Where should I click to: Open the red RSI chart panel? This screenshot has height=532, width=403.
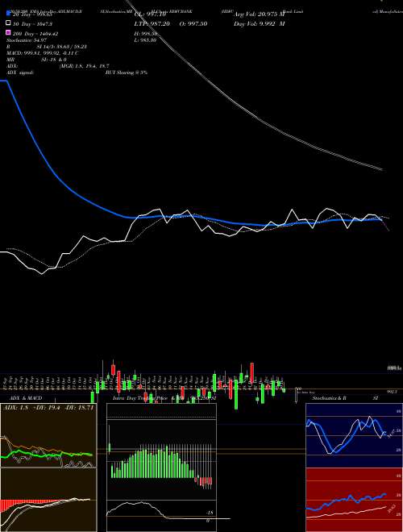[354, 500]
